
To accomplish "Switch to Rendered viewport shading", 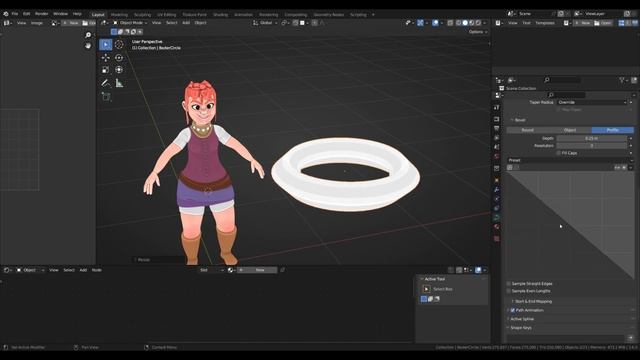I will click(478, 23).
